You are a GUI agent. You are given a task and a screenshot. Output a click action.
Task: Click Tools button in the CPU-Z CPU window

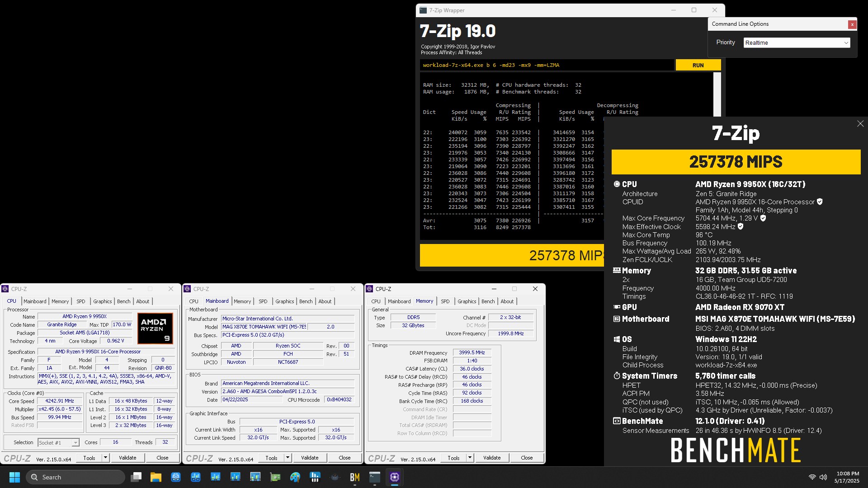point(89,458)
